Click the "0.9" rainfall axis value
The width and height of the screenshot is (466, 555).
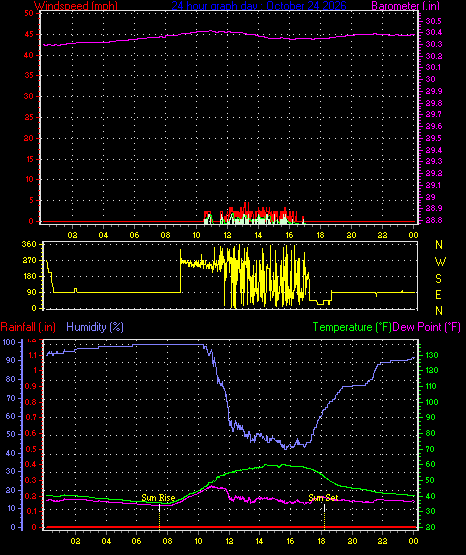click(31, 386)
